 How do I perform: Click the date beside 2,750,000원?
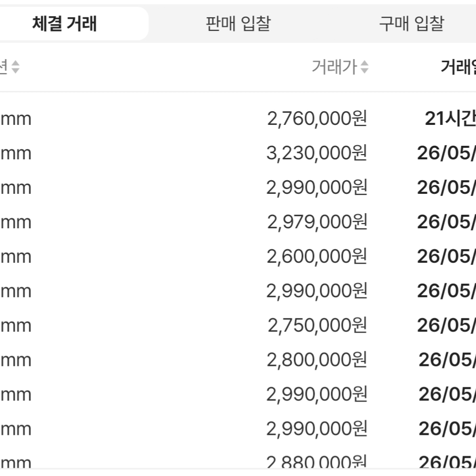click(447, 326)
